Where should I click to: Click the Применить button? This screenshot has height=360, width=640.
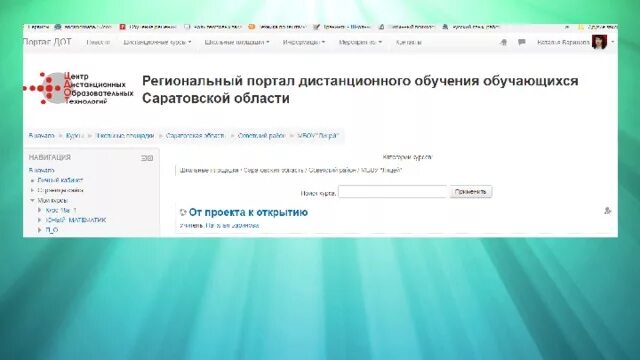(471, 192)
